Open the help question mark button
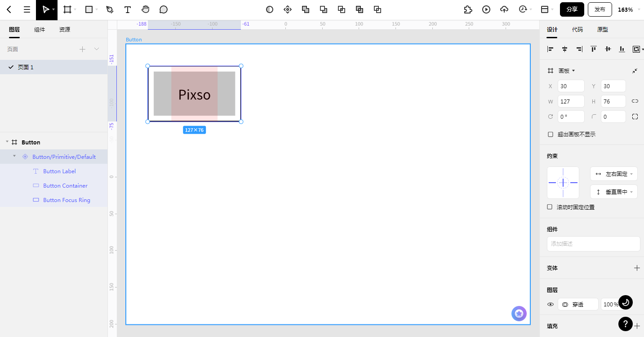Screen dimensions: 644x337 tap(626, 324)
